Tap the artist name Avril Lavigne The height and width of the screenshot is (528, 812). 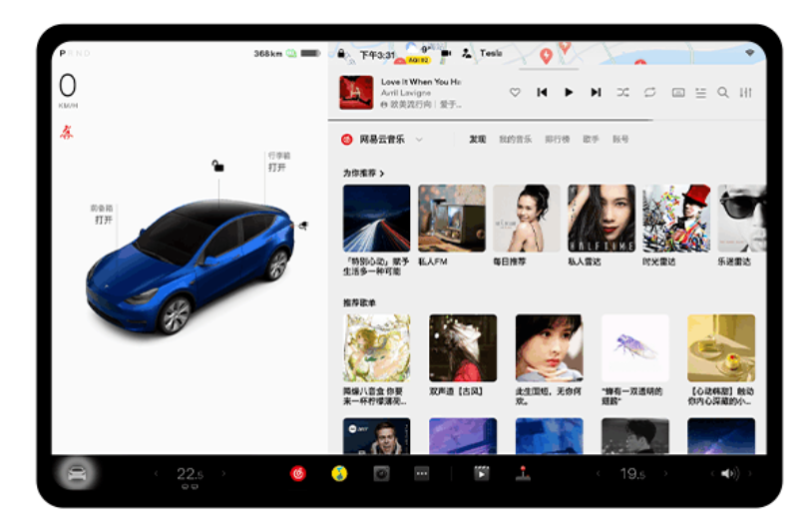[x=406, y=93]
